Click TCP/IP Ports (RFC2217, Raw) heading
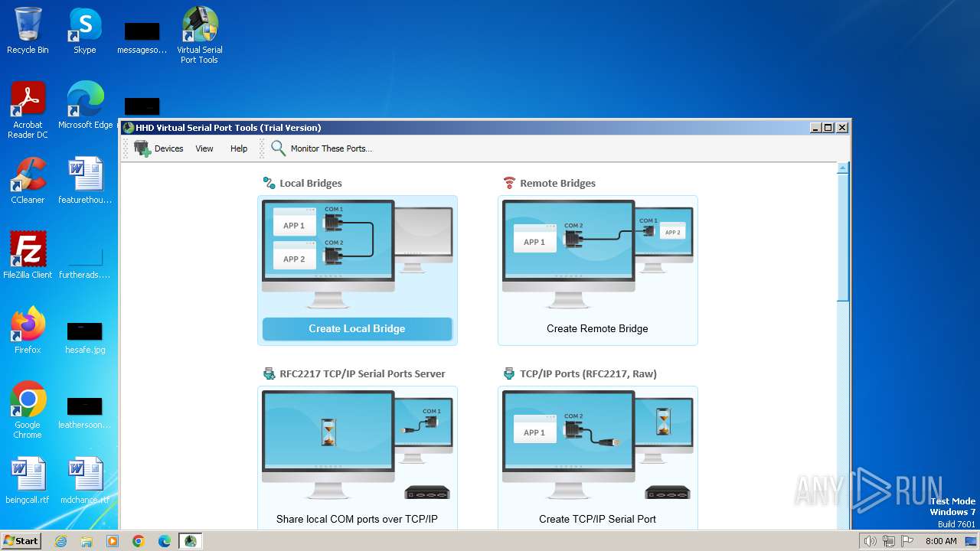 pyautogui.click(x=588, y=373)
